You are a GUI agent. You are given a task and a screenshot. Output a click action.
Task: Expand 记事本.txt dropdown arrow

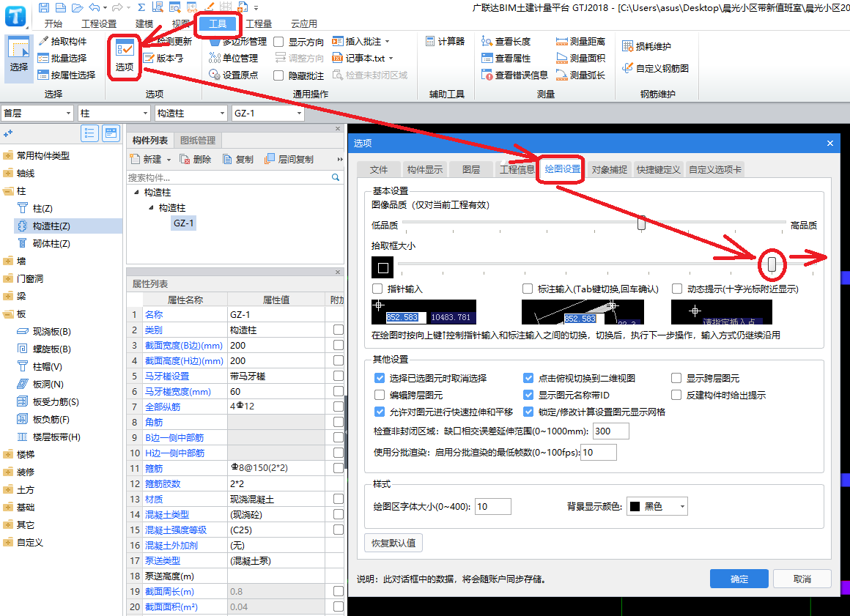pos(391,58)
